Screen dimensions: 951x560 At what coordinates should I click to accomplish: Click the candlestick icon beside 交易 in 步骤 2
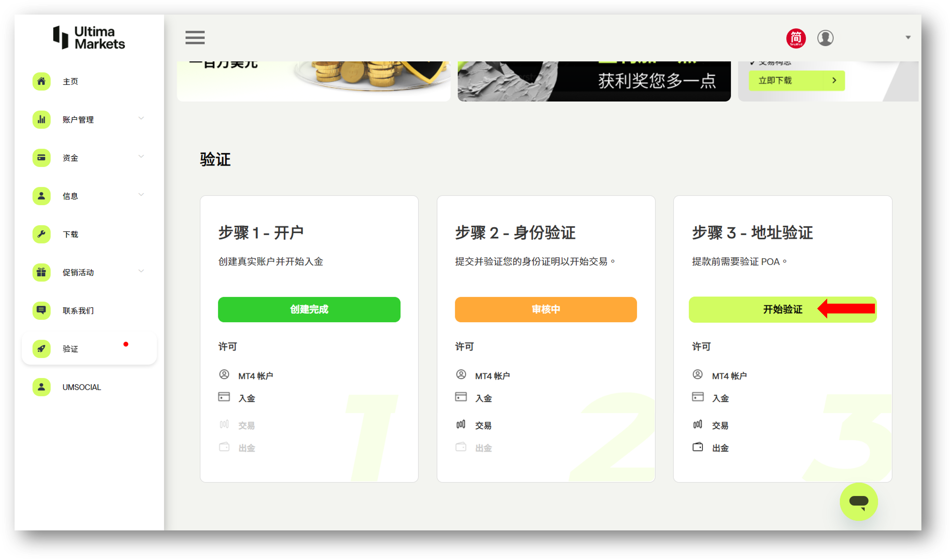point(460,424)
